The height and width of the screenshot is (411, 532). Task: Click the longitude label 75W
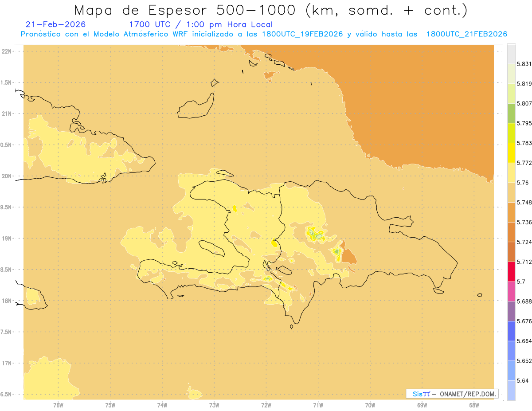click(x=110, y=405)
